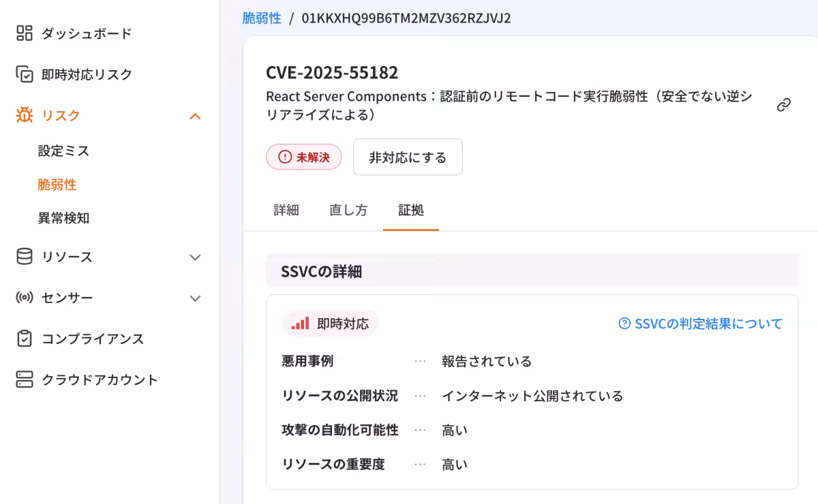Toggle the 未解決 status badge
This screenshot has height=504, width=818.
click(303, 157)
